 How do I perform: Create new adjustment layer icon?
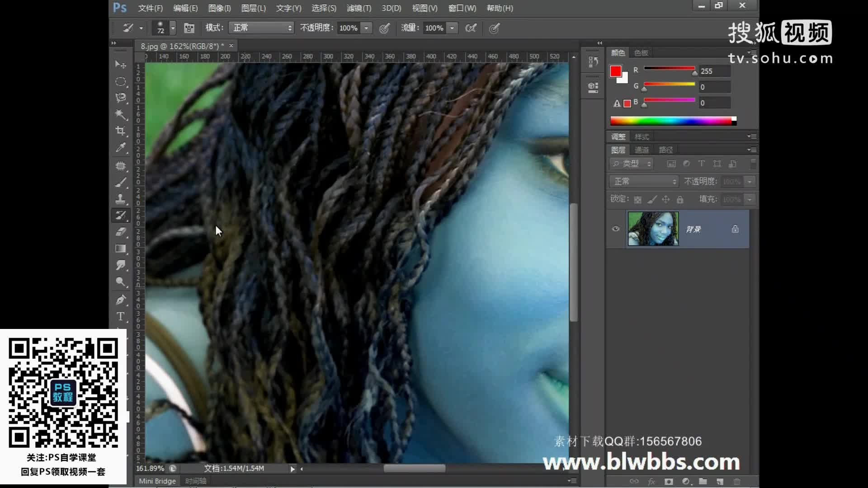point(686,481)
